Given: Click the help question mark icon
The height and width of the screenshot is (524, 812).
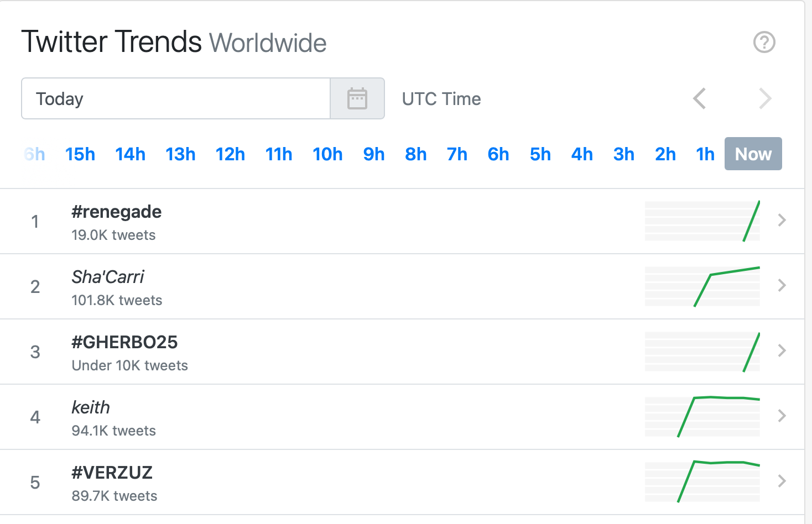Looking at the screenshot, I should point(764,42).
